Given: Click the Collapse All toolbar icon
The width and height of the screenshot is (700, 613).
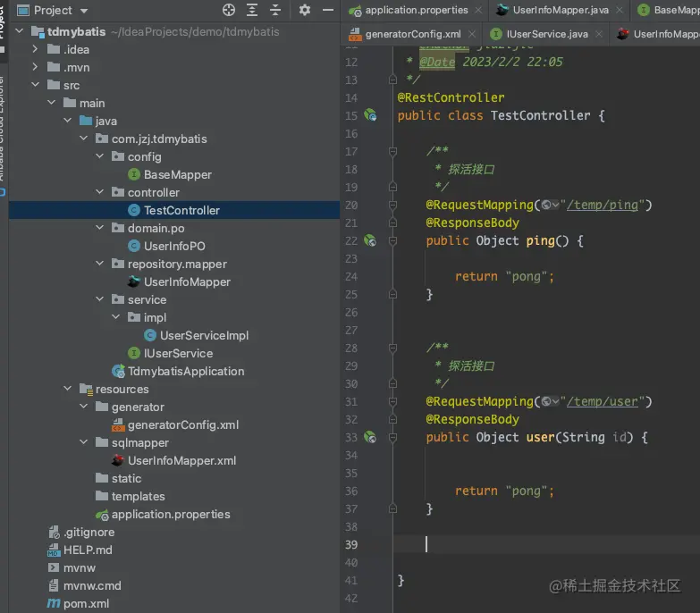Looking at the screenshot, I should 275,10.
